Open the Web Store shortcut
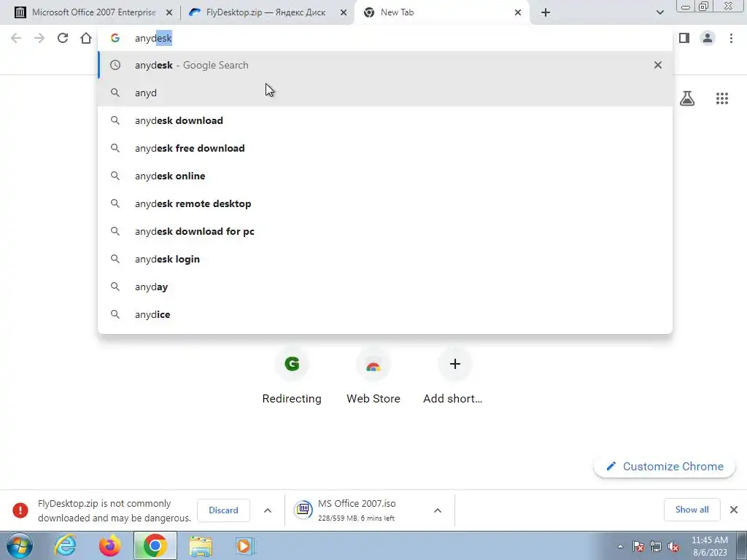Image resolution: width=747 pixels, height=560 pixels. (373, 376)
